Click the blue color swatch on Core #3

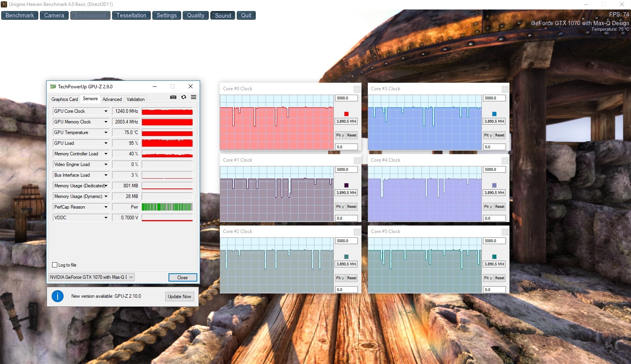coord(494,114)
